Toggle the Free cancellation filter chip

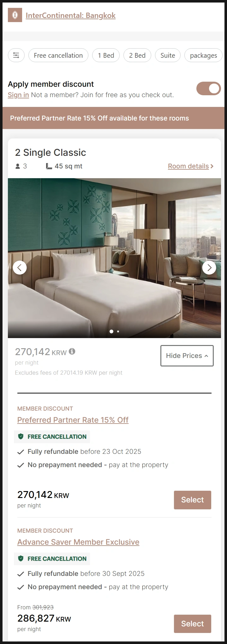[58, 56]
